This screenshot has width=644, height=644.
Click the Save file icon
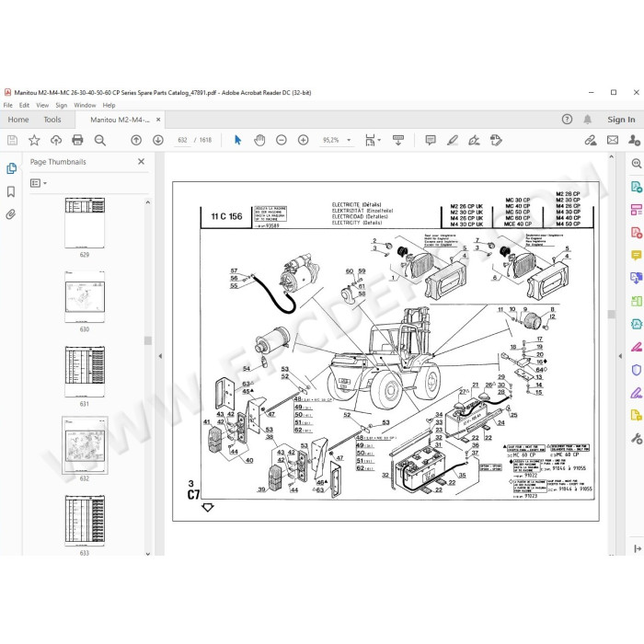12,141
